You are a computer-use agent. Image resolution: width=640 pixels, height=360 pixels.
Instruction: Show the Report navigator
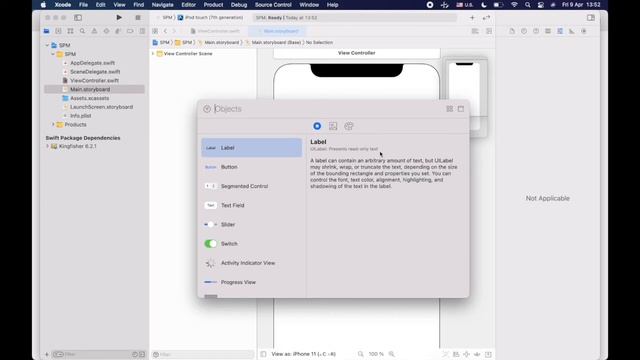tap(142, 31)
